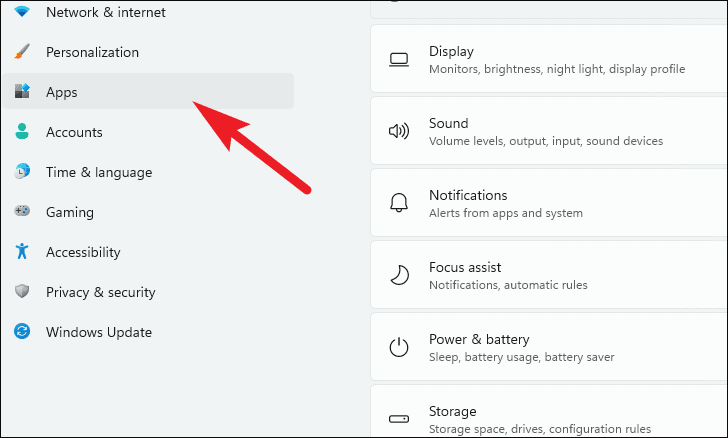Open Notifications alerts settings
Image resolution: width=728 pixels, height=438 pixels.
(x=549, y=203)
